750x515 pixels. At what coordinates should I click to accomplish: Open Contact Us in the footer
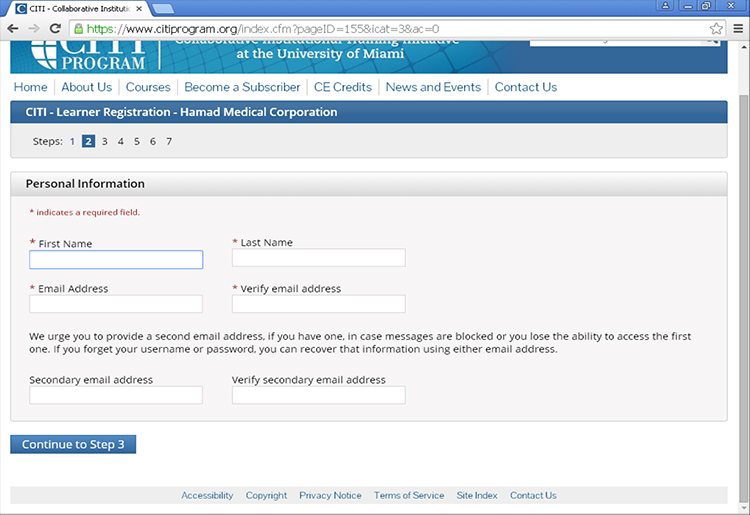[x=533, y=495]
